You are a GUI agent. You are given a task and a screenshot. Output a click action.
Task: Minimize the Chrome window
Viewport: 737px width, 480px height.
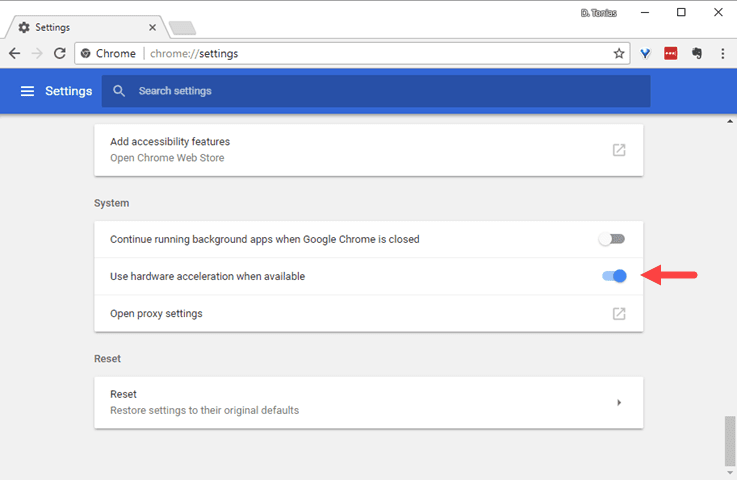(645, 13)
